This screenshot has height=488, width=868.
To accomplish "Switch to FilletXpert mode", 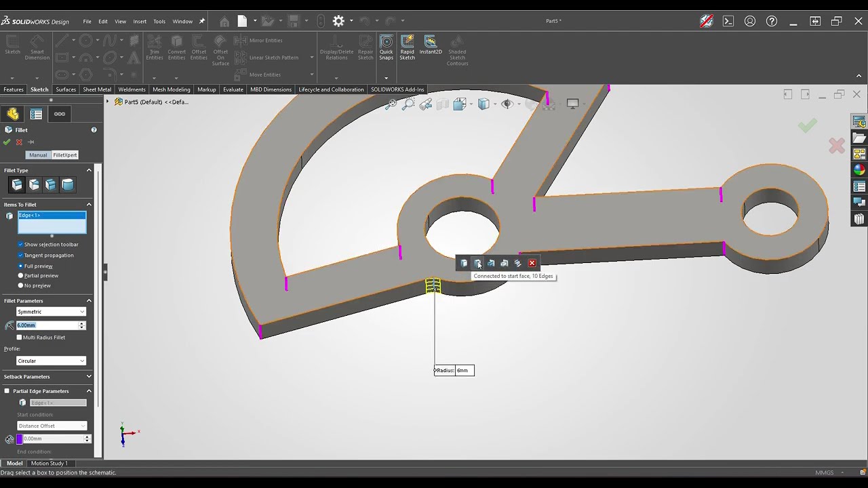I will 65,155.
